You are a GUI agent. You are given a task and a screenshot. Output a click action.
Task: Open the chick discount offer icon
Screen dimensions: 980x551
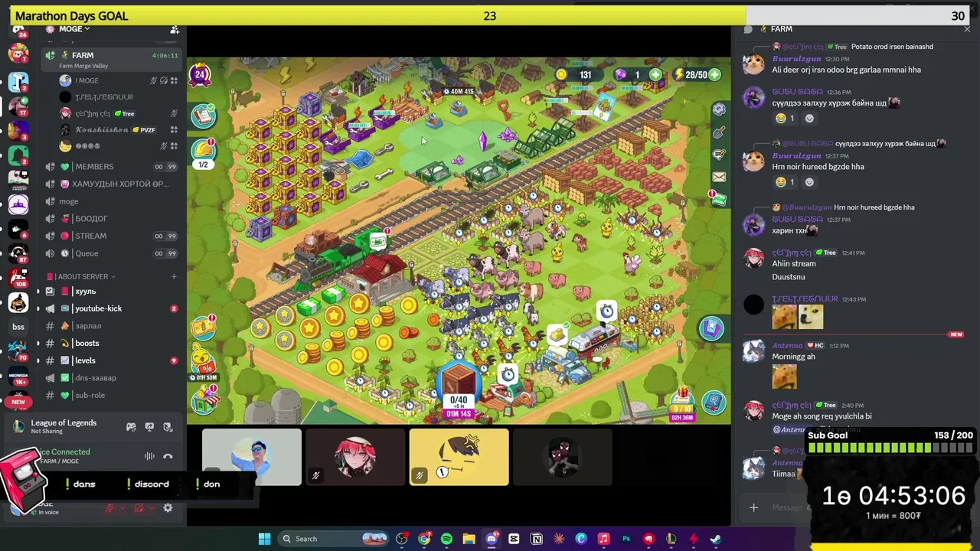pyautogui.click(x=204, y=362)
